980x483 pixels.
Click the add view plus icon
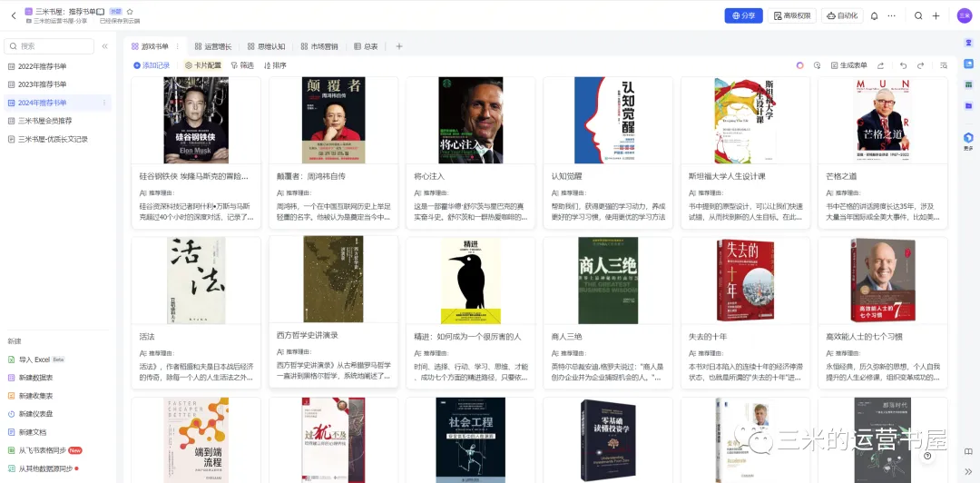[x=399, y=46]
